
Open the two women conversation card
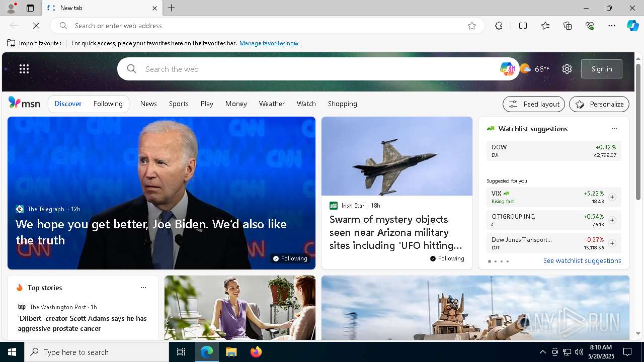click(x=240, y=308)
